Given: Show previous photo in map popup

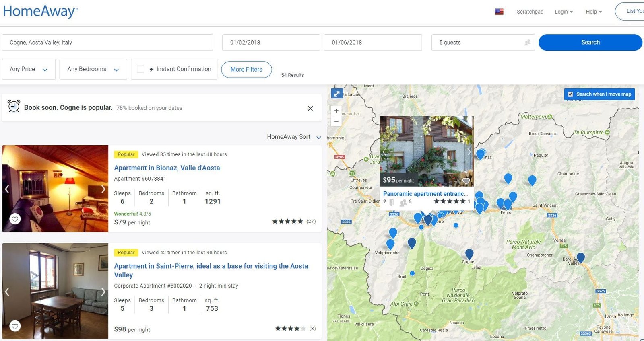Looking at the screenshot, I should point(384,152).
